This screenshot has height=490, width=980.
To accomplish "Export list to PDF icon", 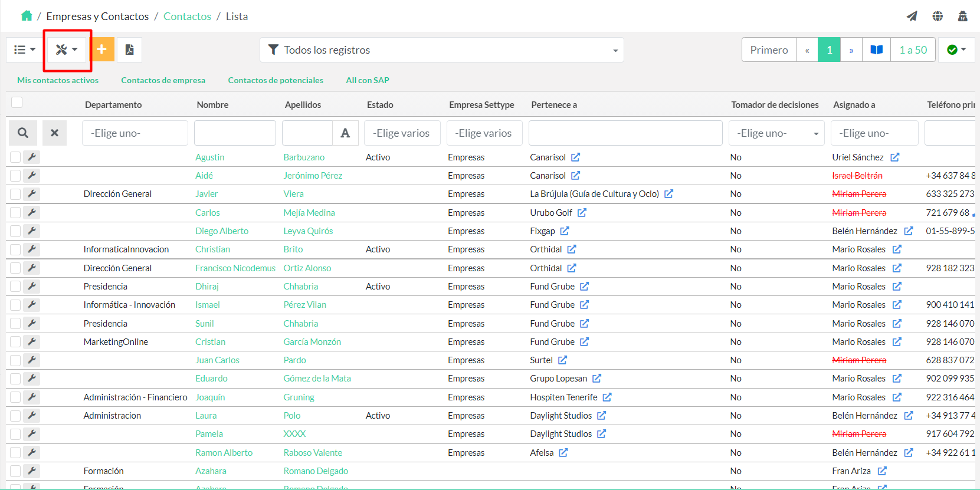I will click(x=129, y=50).
